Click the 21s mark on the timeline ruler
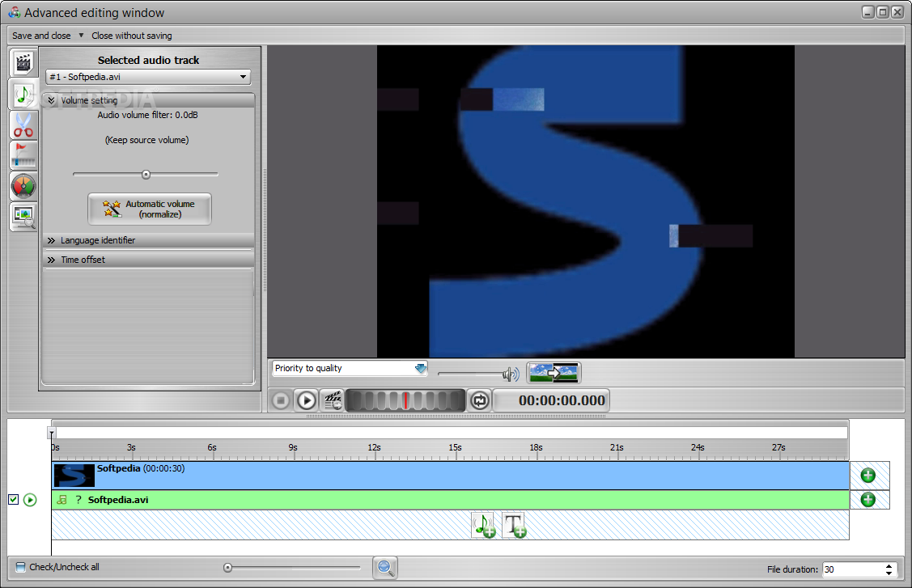Viewport: 912px width, 588px height. point(617,447)
